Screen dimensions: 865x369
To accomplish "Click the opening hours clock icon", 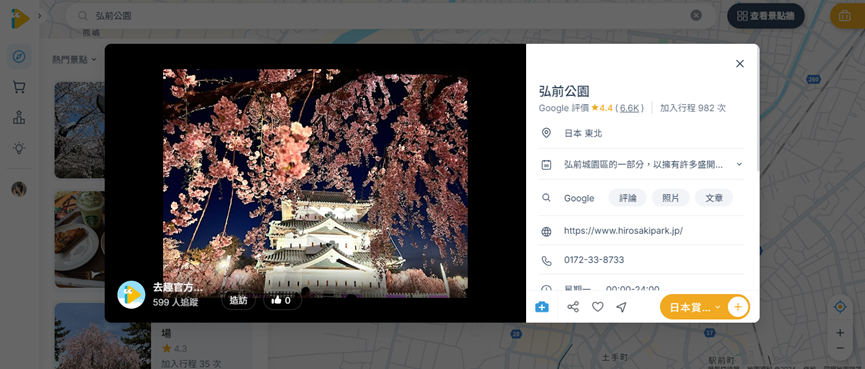I will tap(546, 288).
